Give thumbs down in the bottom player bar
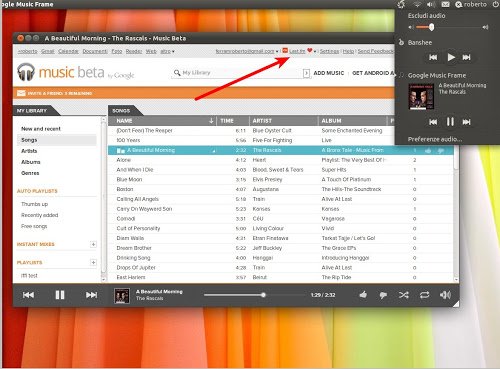The image size is (500, 369). pyautogui.click(x=383, y=295)
